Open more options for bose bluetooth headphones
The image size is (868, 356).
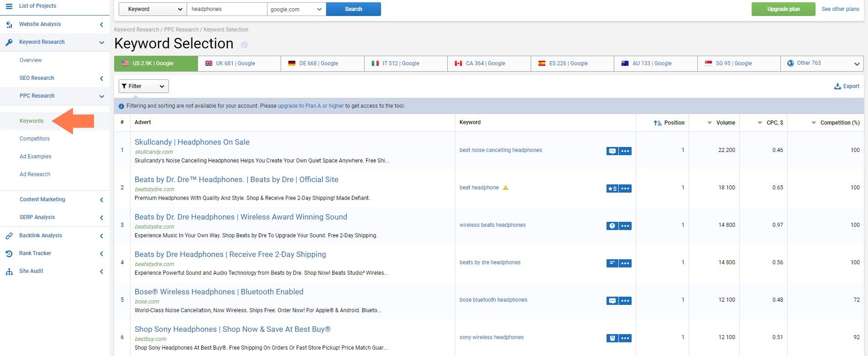click(625, 301)
